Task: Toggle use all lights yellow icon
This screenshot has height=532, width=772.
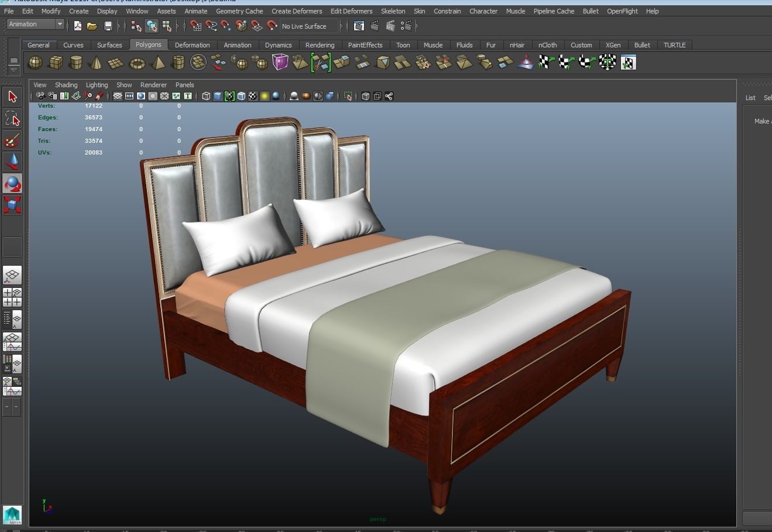Action: pos(265,96)
